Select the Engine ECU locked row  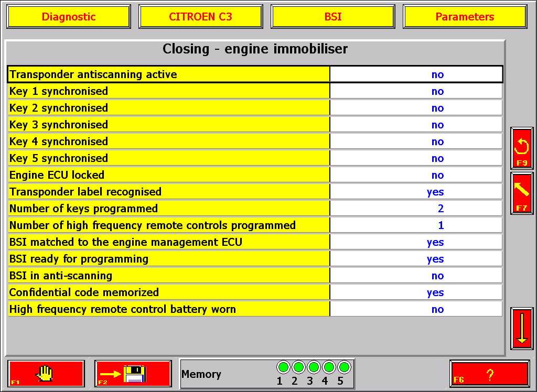pos(255,175)
